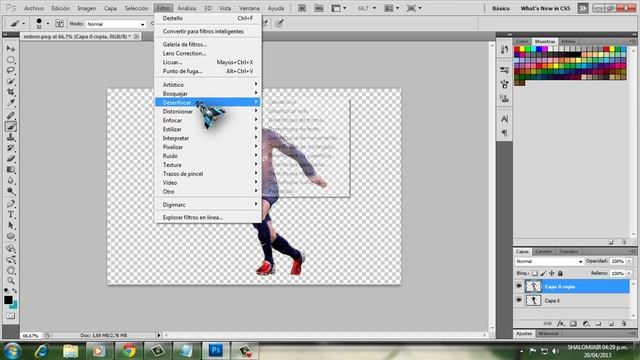Screen dimensions: 640x360
Task: Select the History Brush tool
Action: (11, 148)
